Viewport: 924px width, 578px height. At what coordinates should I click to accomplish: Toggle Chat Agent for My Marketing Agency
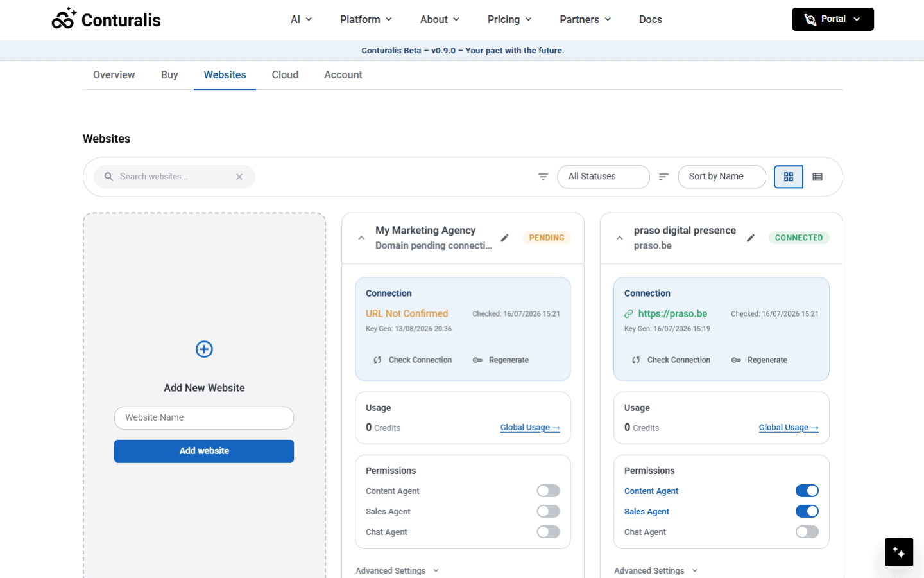tap(549, 532)
